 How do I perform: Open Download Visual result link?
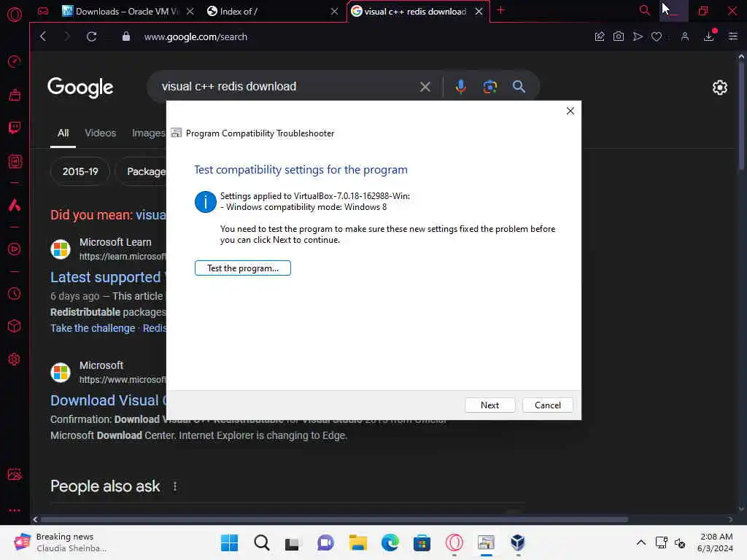[108, 400]
